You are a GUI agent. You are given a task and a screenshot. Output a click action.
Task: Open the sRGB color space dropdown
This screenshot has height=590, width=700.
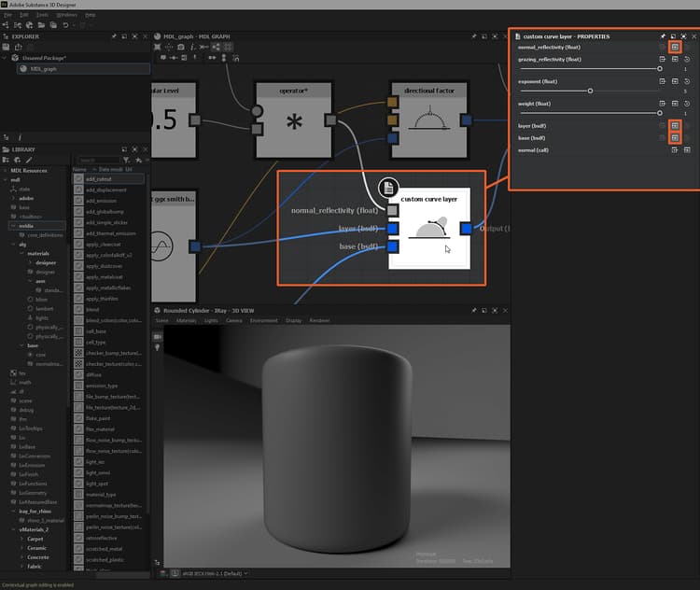(x=214, y=572)
